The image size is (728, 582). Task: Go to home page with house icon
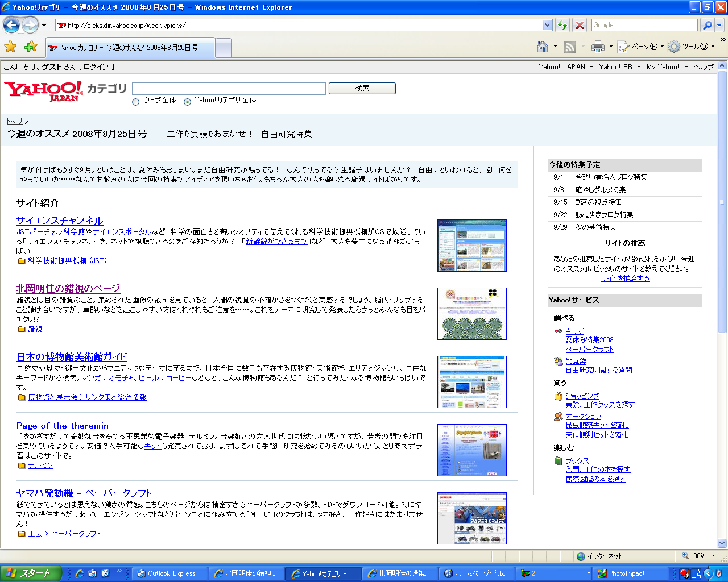point(543,47)
